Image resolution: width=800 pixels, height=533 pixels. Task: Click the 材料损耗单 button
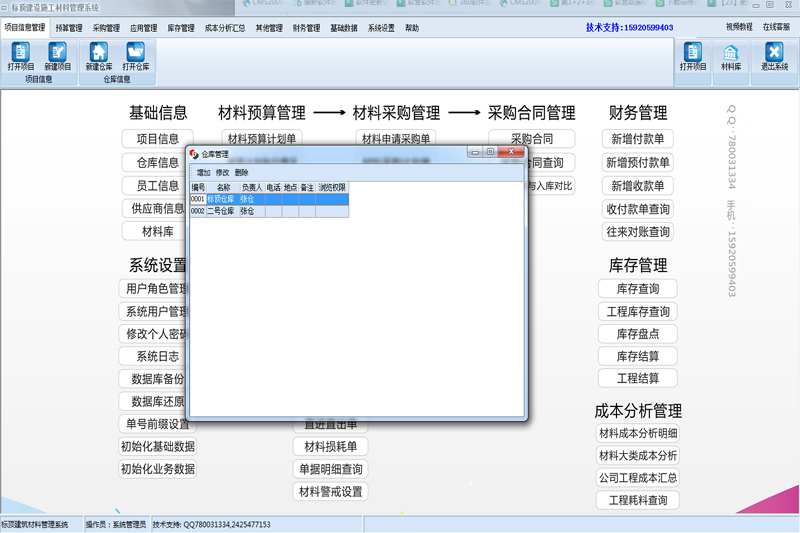[330, 447]
